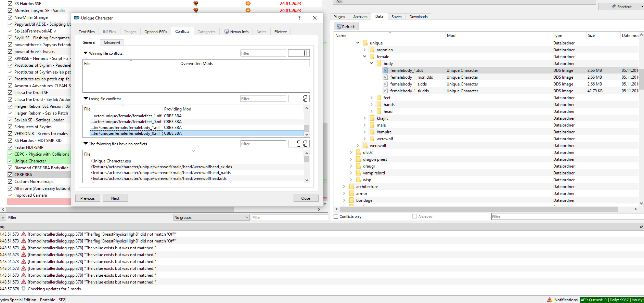Click the Unique Character dialog title icon

(77, 18)
